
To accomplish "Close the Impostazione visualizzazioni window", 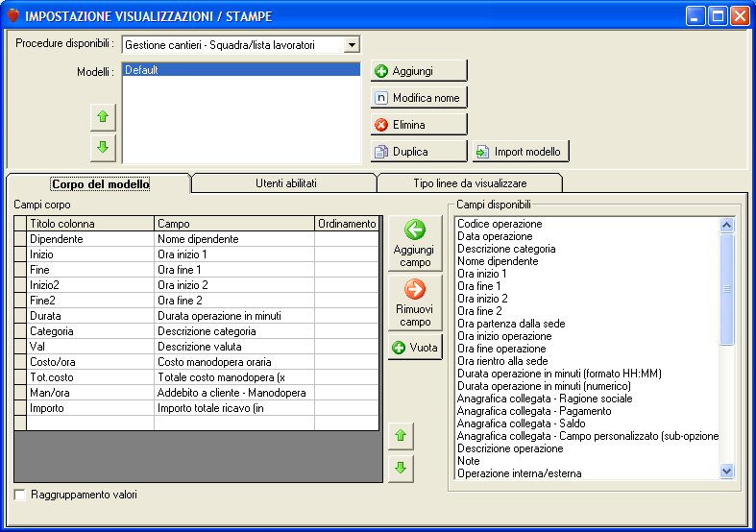I will [x=740, y=16].
